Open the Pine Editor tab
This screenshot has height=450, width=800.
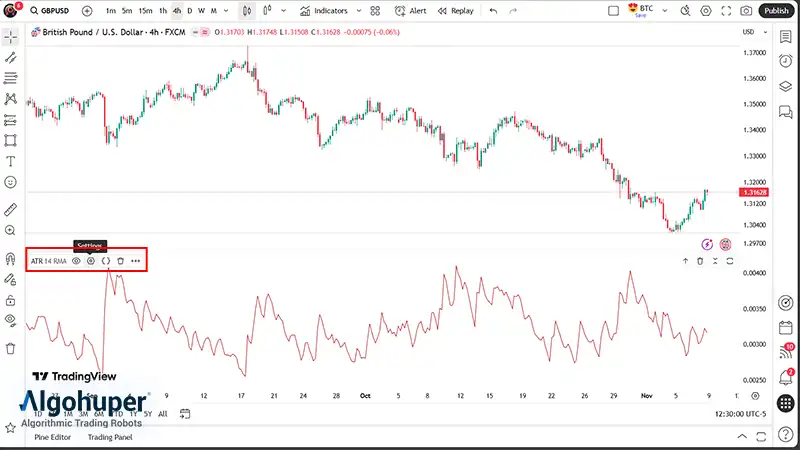[x=53, y=437]
